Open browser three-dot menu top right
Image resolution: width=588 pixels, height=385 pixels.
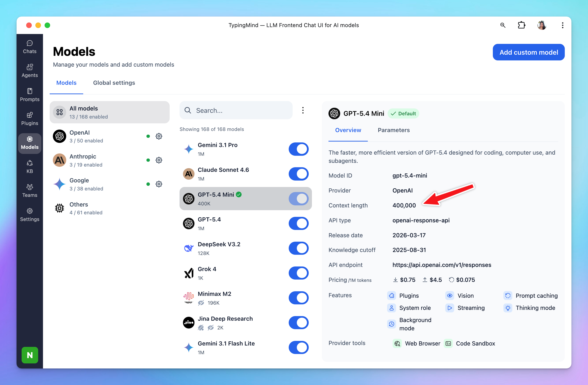coord(562,25)
